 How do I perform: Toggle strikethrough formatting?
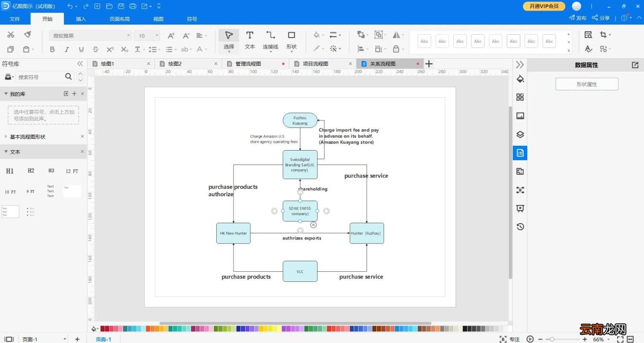[96, 50]
